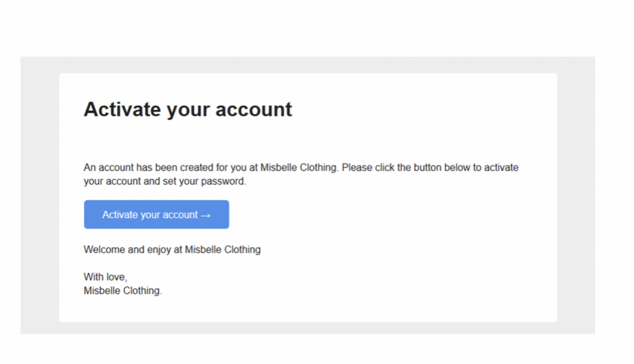This screenshot has height=364, width=634.
Task: Click the "Misbelle Clothing." signature at bottom
Action: coord(123,291)
